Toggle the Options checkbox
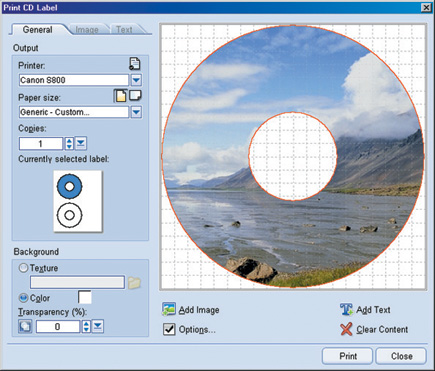This screenshot has width=435, height=371. pos(169,329)
